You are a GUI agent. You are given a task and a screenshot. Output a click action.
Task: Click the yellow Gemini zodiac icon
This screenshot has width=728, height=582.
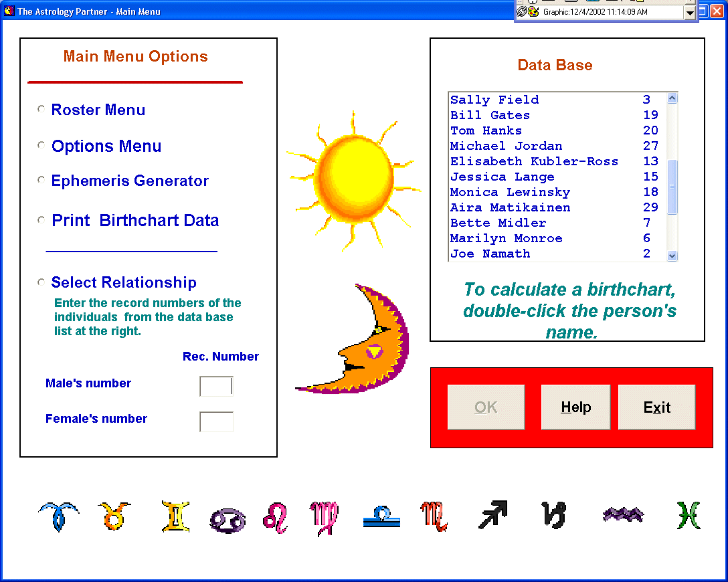click(x=175, y=516)
